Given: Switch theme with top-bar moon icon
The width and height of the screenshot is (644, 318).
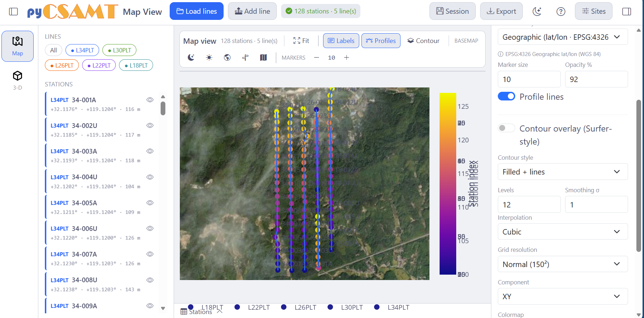Looking at the screenshot, I should [x=537, y=12].
